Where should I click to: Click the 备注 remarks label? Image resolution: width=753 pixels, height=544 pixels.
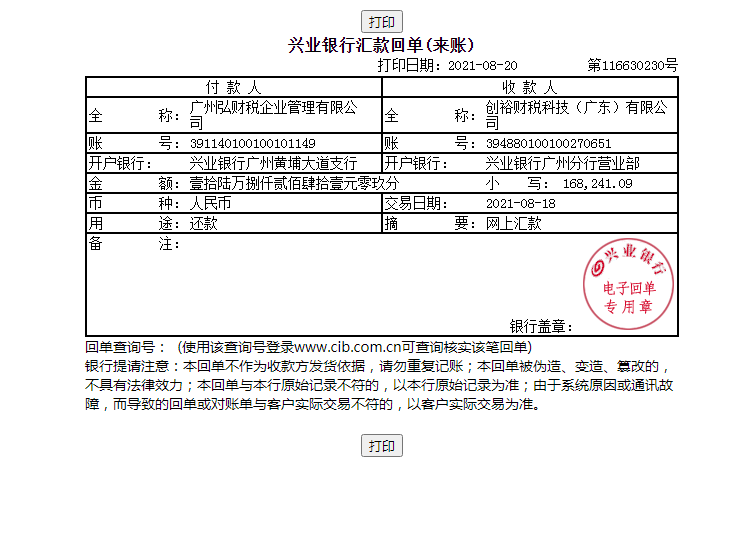(134, 244)
